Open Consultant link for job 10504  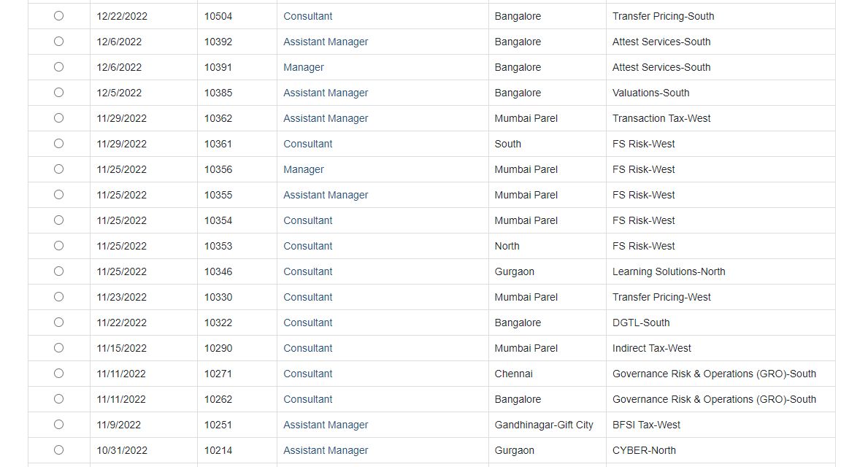(307, 16)
